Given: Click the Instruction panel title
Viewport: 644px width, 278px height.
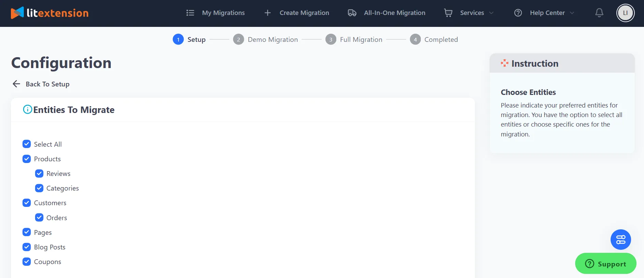Looking at the screenshot, I should [535, 63].
